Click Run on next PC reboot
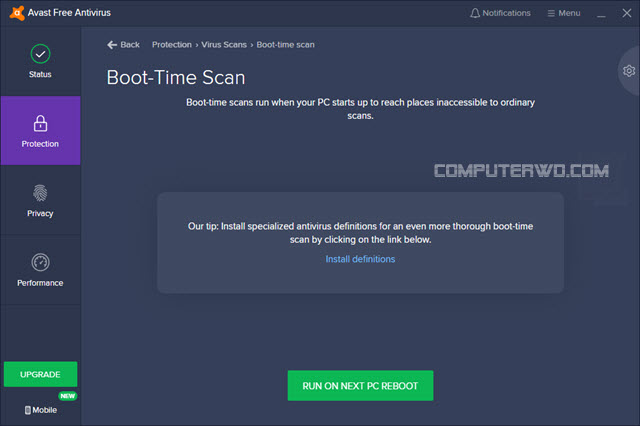 360,385
